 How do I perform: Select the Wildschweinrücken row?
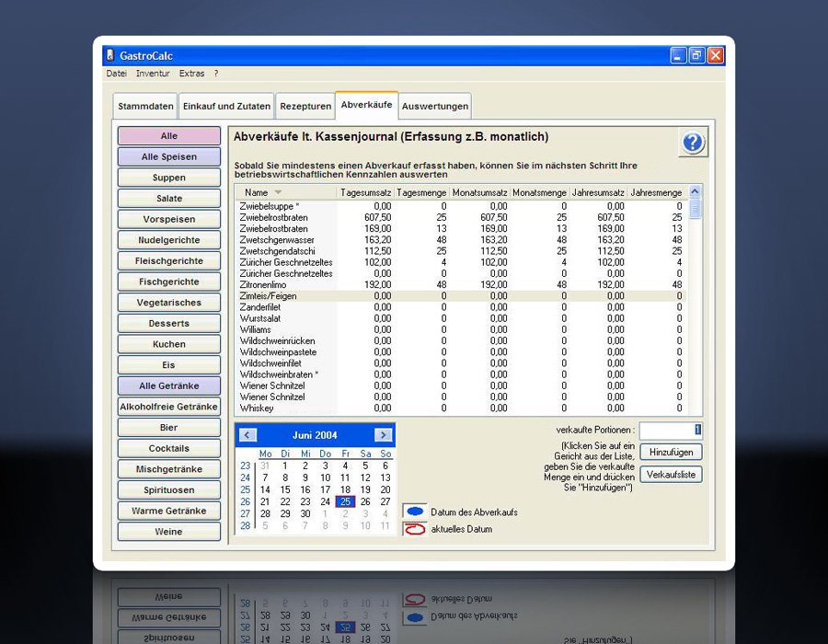461,341
